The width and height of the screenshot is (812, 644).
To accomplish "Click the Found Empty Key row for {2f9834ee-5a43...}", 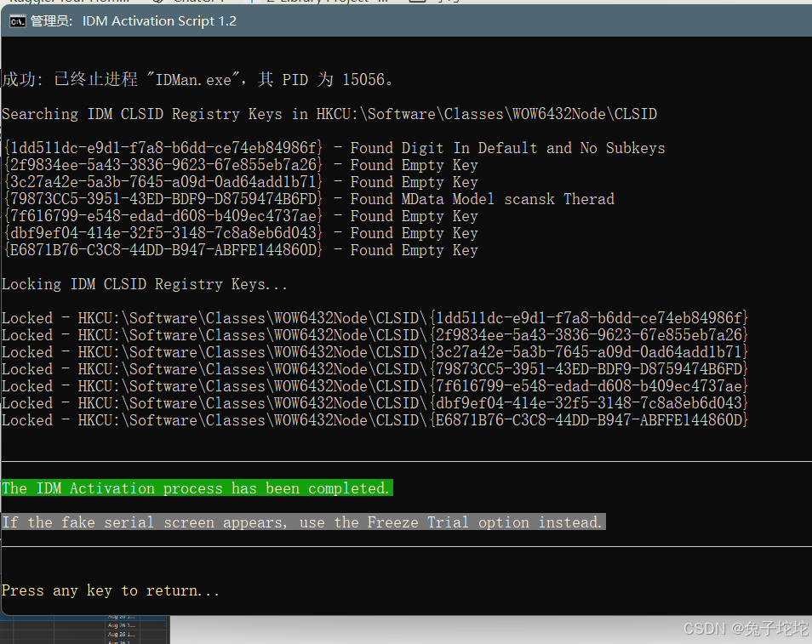I will [240, 165].
